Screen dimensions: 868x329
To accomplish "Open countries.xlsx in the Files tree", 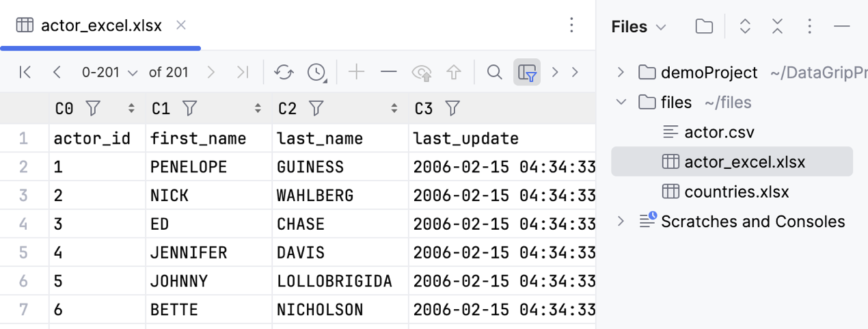I will point(736,192).
